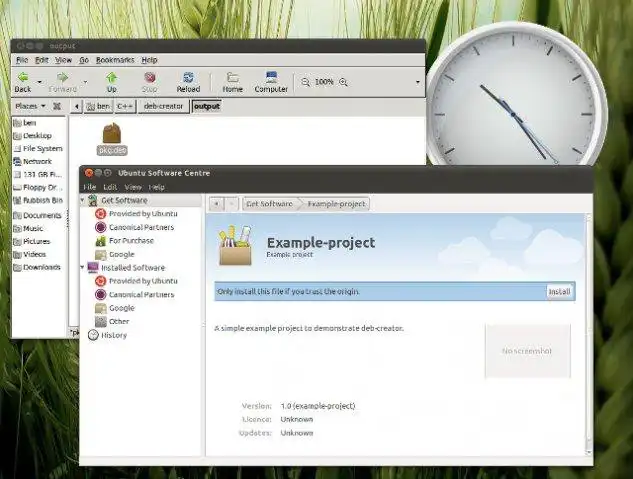633x479 pixels.
Task: Open Documents in Places sidebar
Action: pos(39,215)
